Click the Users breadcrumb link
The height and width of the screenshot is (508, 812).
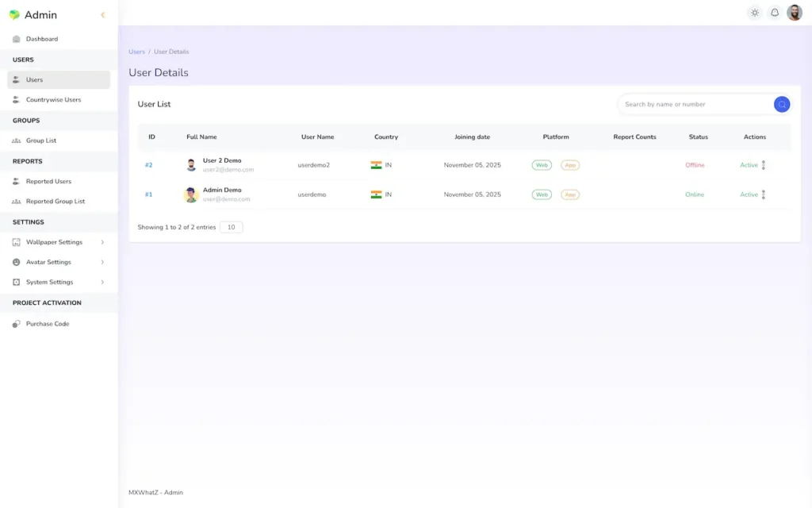pyautogui.click(x=136, y=52)
